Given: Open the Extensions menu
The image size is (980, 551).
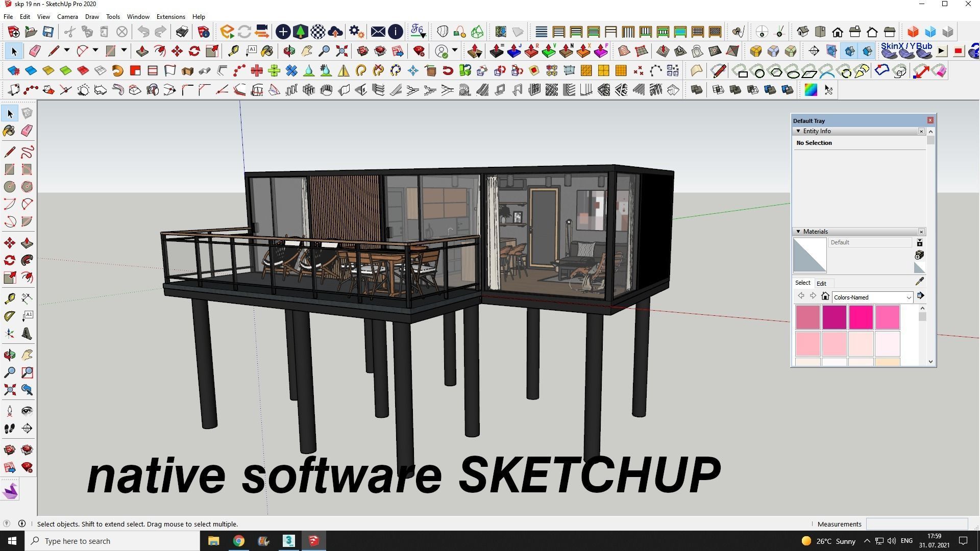Looking at the screenshot, I should tap(170, 16).
